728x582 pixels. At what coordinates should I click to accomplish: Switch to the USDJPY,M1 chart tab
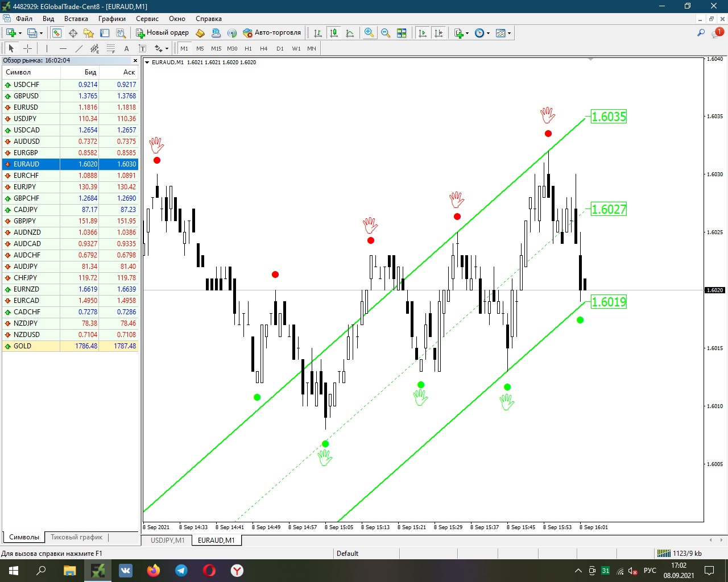coord(167,540)
